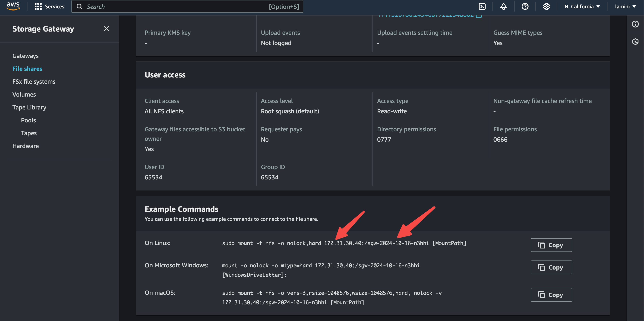
Task: Click the 'Read-write' access type value
Action: 392,111
